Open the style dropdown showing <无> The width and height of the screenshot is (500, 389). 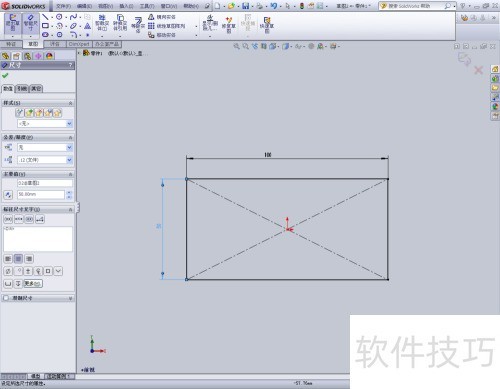pos(45,124)
